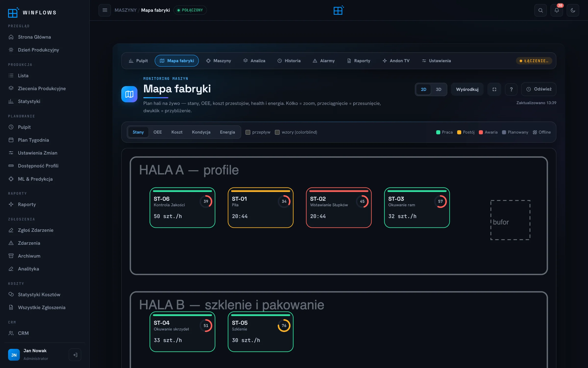Switch to the Analiza tab
Screen dimensions: 588x368
(254, 61)
